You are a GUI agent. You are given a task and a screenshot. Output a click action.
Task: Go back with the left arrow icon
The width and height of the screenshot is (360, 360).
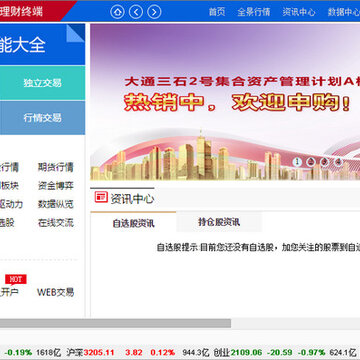pyautogui.click(x=136, y=12)
